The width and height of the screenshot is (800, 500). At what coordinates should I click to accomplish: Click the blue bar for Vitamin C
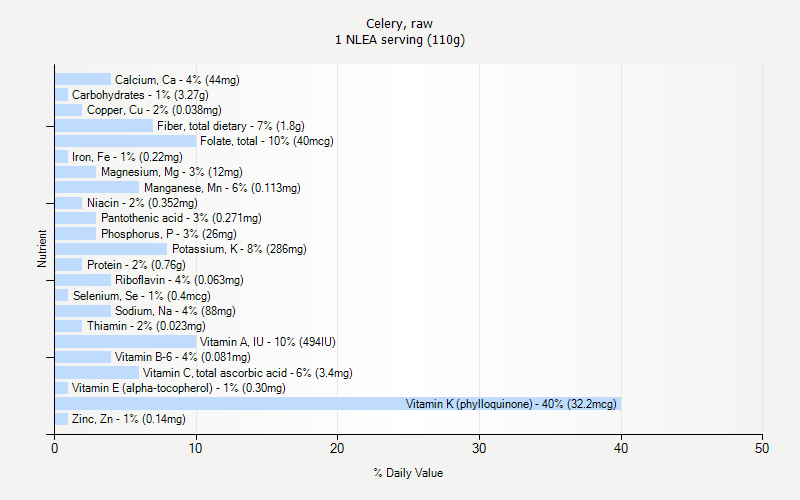point(97,372)
